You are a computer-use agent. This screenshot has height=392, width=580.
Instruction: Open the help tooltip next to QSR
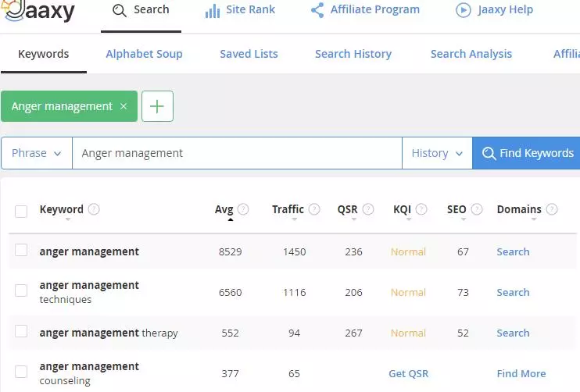point(368,209)
